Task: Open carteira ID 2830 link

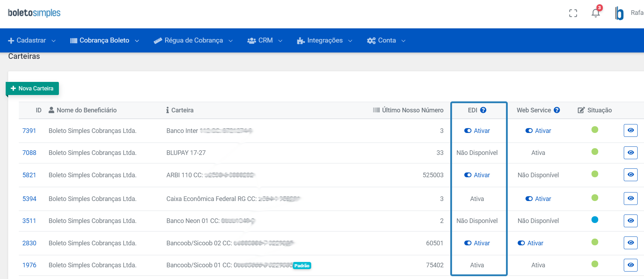Action: (x=29, y=243)
